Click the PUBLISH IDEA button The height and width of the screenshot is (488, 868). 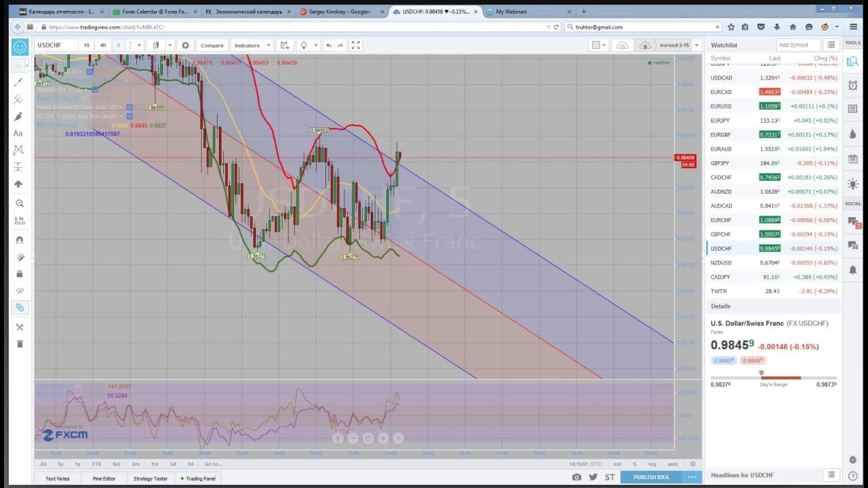coord(651,477)
